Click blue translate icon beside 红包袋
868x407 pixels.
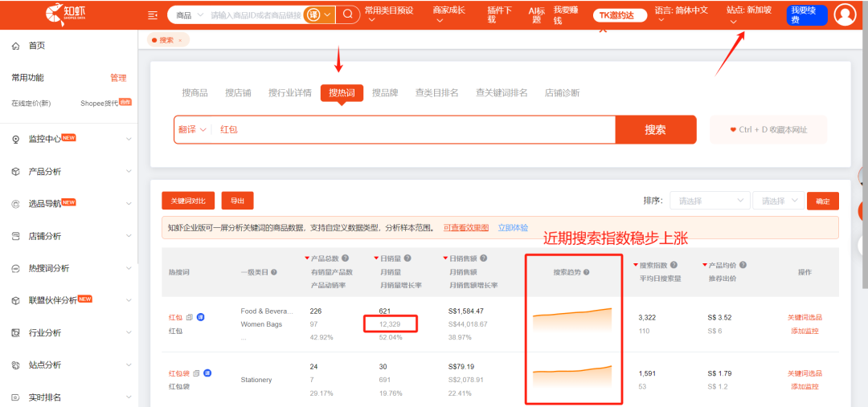207,373
